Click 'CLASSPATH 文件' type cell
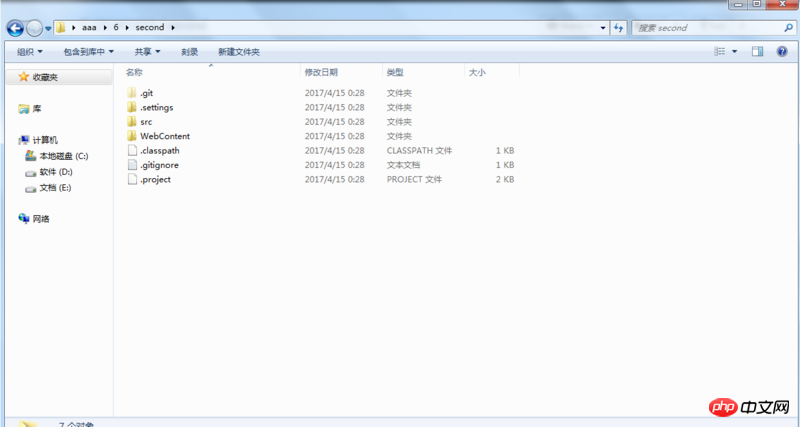Image resolution: width=800 pixels, height=427 pixels. pyautogui.click(x=419, y=150)
